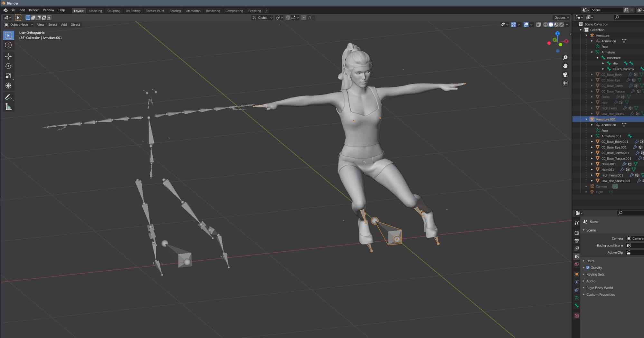The height and width of the screenshot is (338, 644).
Task: Open the Options dropdown
Action: 562,18
